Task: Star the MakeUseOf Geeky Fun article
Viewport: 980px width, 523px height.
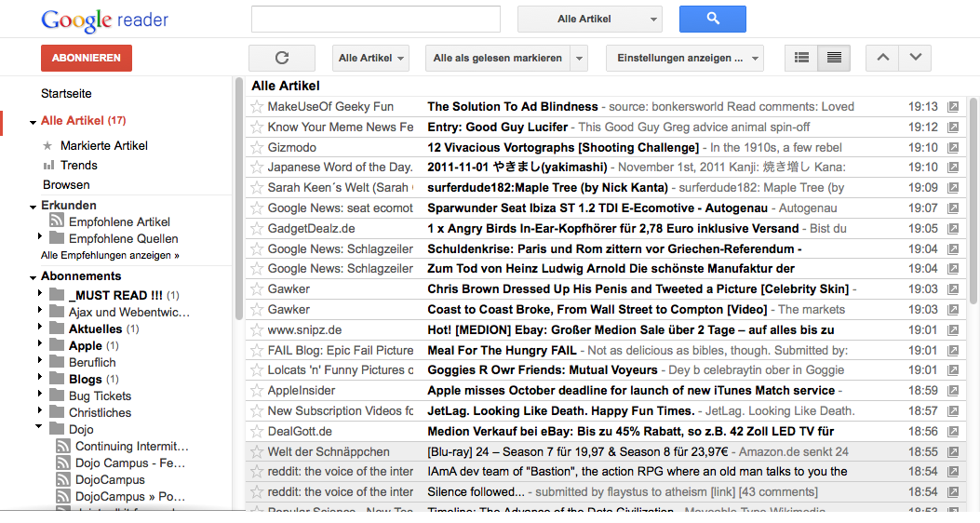Action: click(x=257, y=107)
